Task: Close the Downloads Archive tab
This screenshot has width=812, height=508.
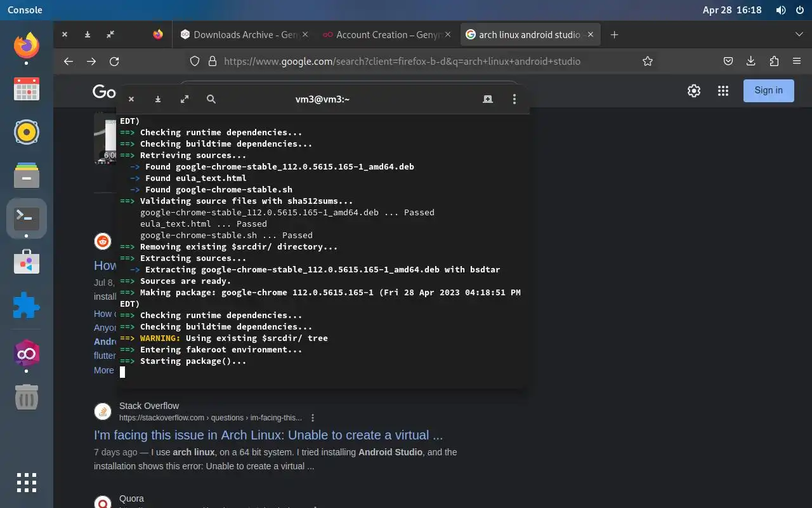Action: (x=305, y=35)
